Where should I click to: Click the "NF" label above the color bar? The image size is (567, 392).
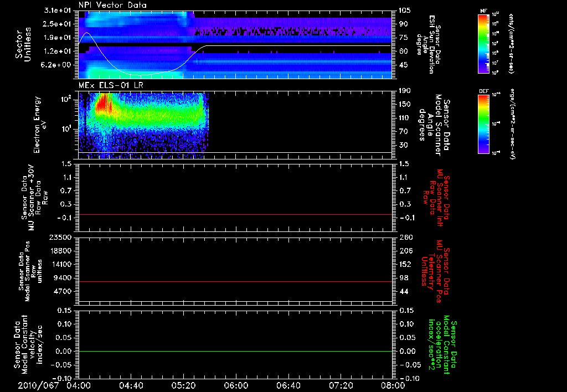pos(483,11)
